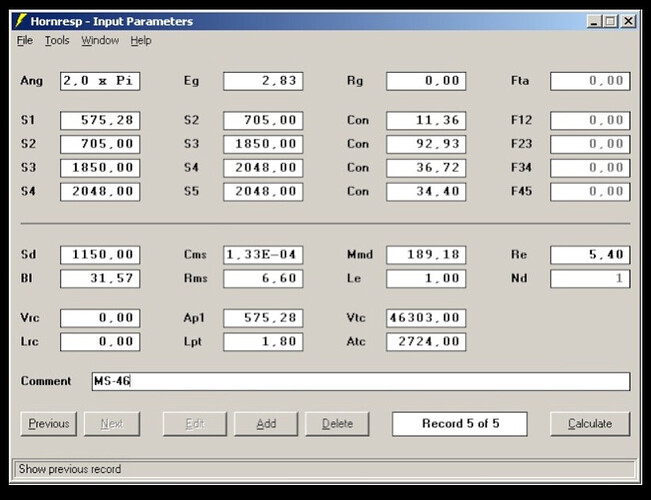Image resolution: width=651 pixels, height=500 pixels.
Task: Click the Con label beside 34,40
Action: point(358,191)
